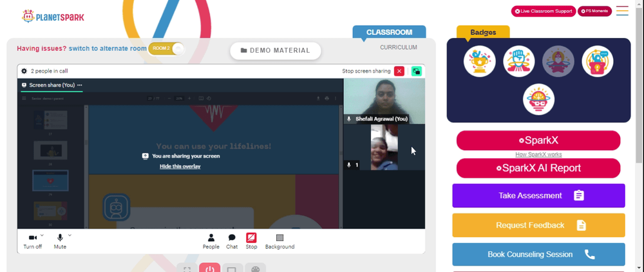
Task: Click Shefali Agrawal video tile
Action: pyautogui.click(x=384, y=101)
